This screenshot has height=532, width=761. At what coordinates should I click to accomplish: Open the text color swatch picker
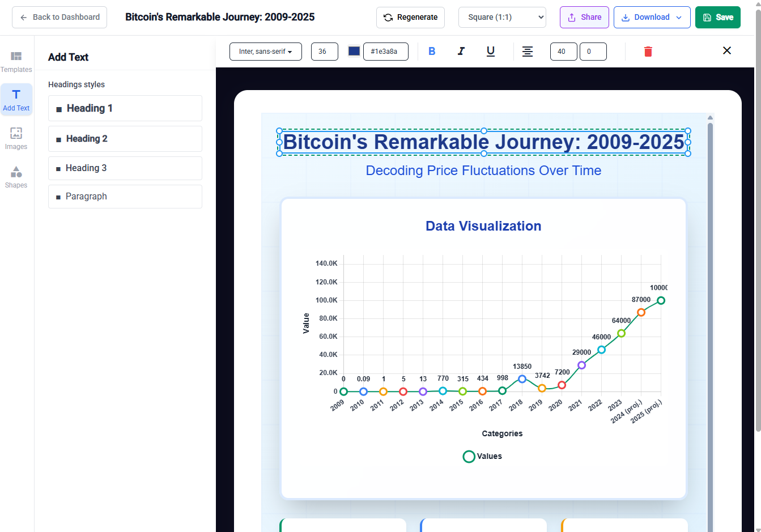354,51
